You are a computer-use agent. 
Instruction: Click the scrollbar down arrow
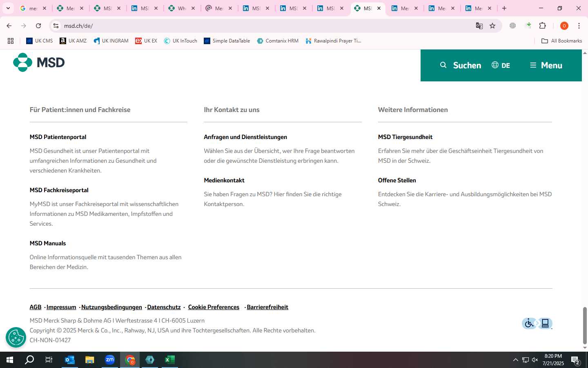[585, 348]
